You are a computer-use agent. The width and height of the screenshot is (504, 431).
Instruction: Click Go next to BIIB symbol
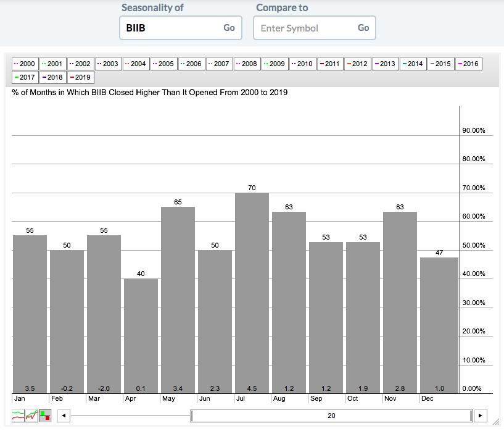pos(229,28)
